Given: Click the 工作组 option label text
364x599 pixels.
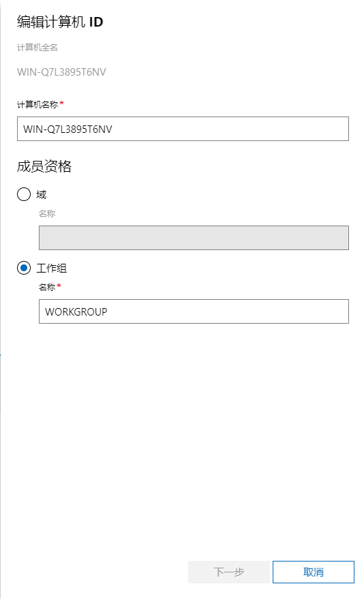Looking at the screenshot, I should pos(52,268).
